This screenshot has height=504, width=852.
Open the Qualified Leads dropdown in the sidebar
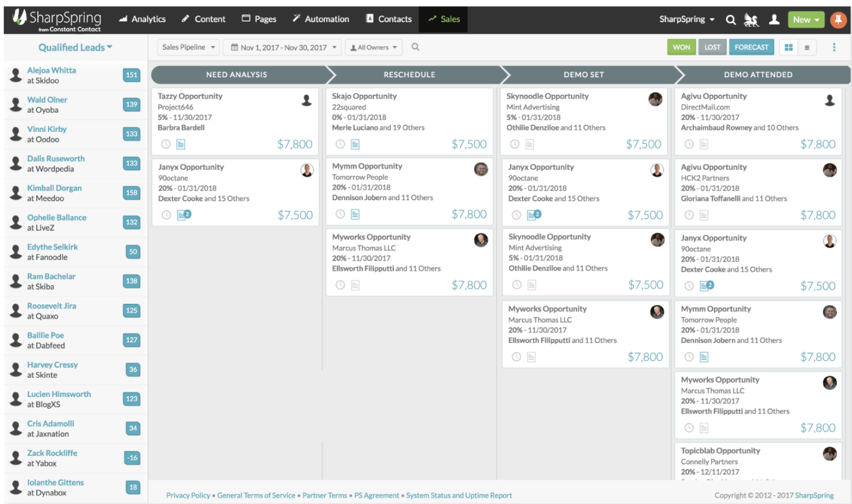click(x=75, y=48)
